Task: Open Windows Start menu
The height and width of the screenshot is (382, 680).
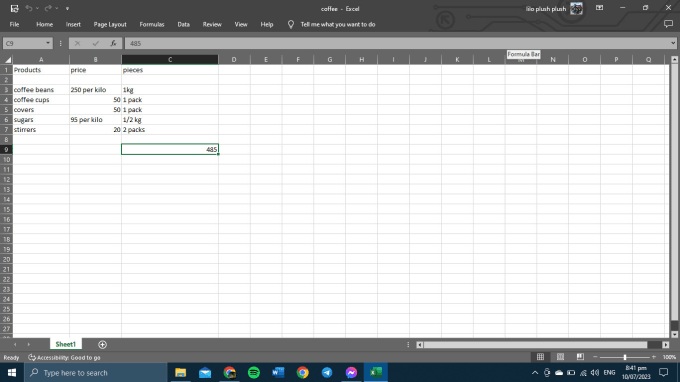Action: [x=12, y=372]
